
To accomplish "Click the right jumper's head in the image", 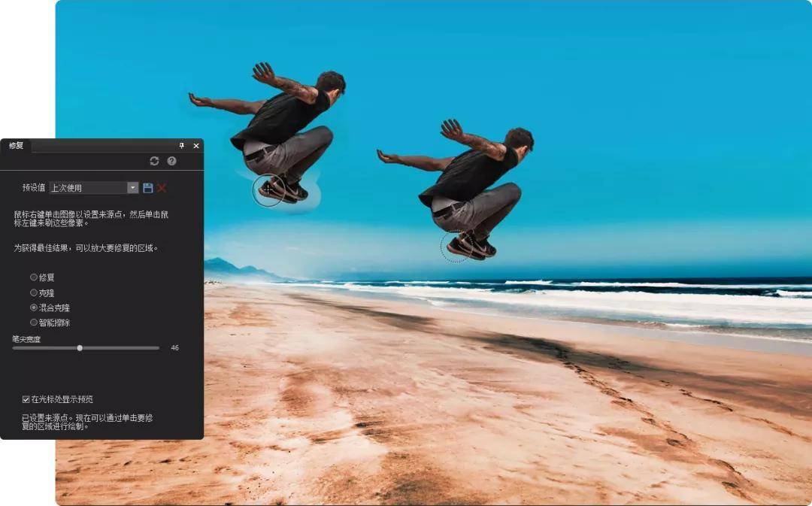I will pos(520,138).
